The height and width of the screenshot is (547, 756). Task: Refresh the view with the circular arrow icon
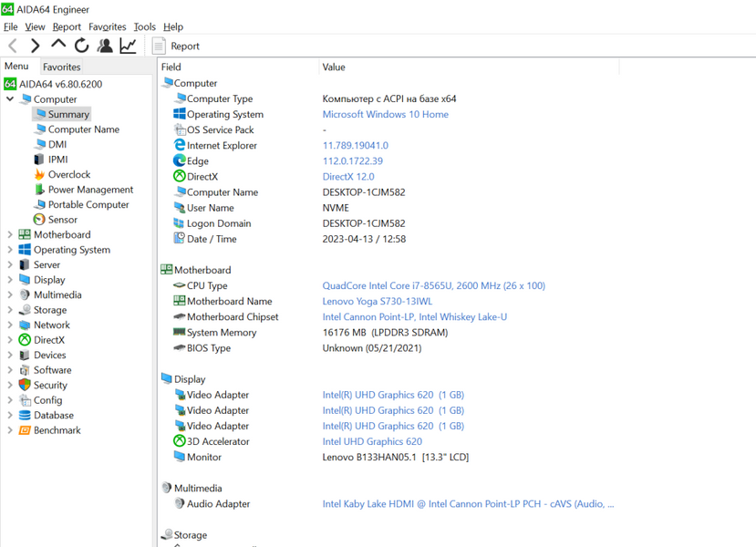point(81,46)
